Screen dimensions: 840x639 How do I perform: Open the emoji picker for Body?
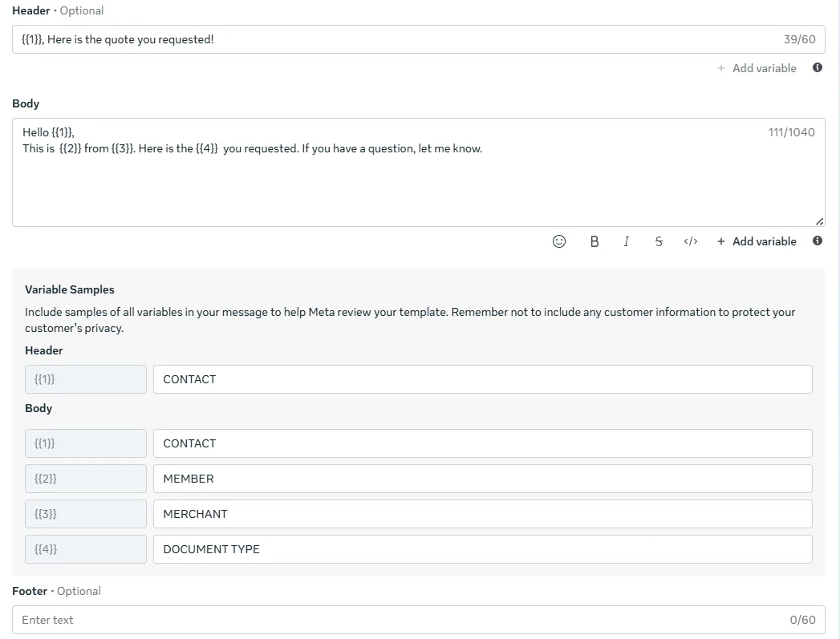[558, 241]
